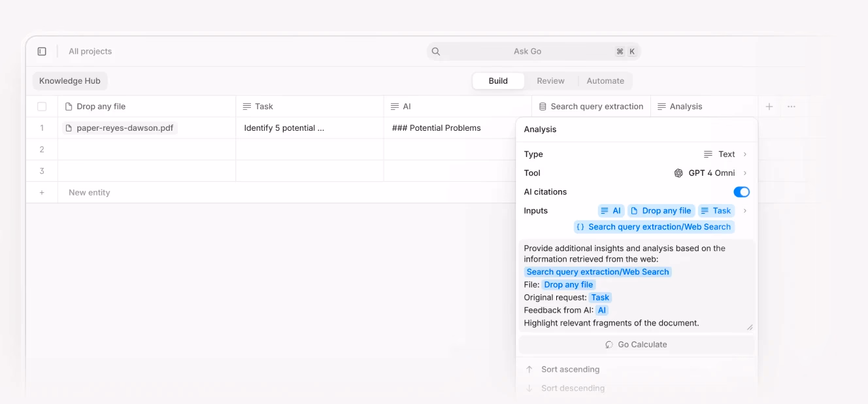Click into the analysis prompt text area

click(x=637, y=286)
